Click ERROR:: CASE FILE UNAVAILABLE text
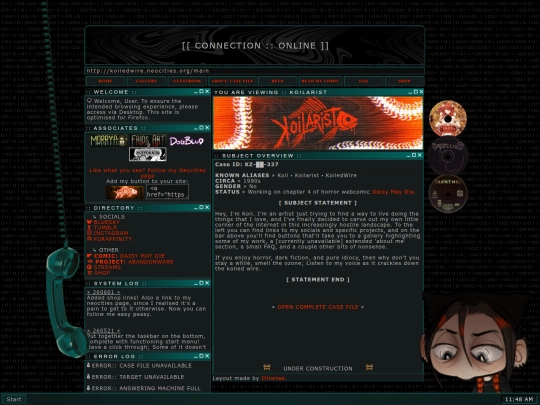 pos(142,365)
